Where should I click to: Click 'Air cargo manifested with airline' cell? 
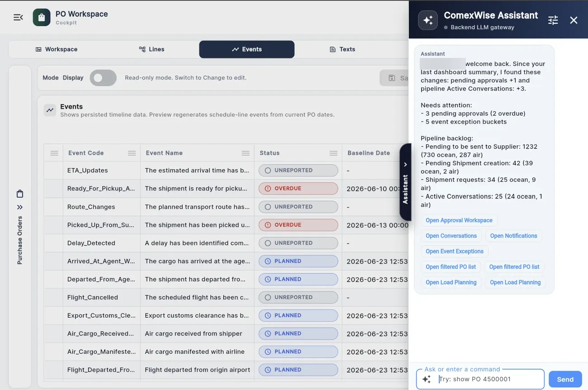(197, 352)
